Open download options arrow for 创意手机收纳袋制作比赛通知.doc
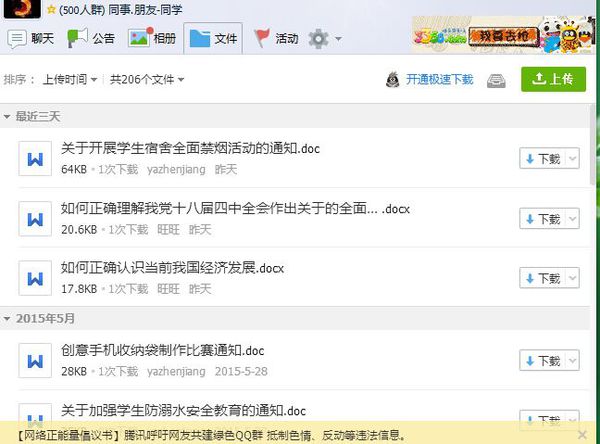The image size is (600, 444). [x=572, y=360]
